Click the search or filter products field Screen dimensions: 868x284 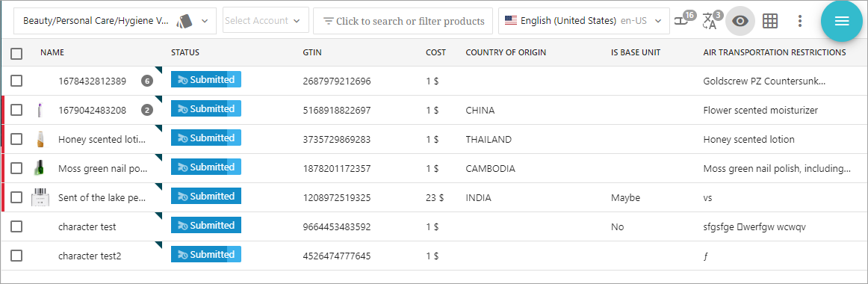(x=403, y=21)
